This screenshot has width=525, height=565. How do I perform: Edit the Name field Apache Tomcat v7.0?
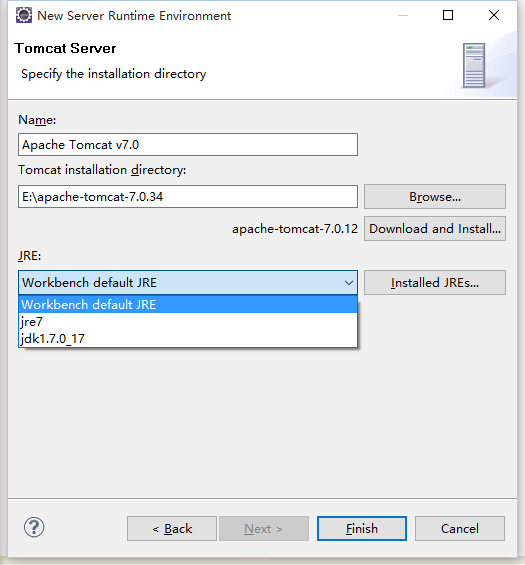pos(188,144)
